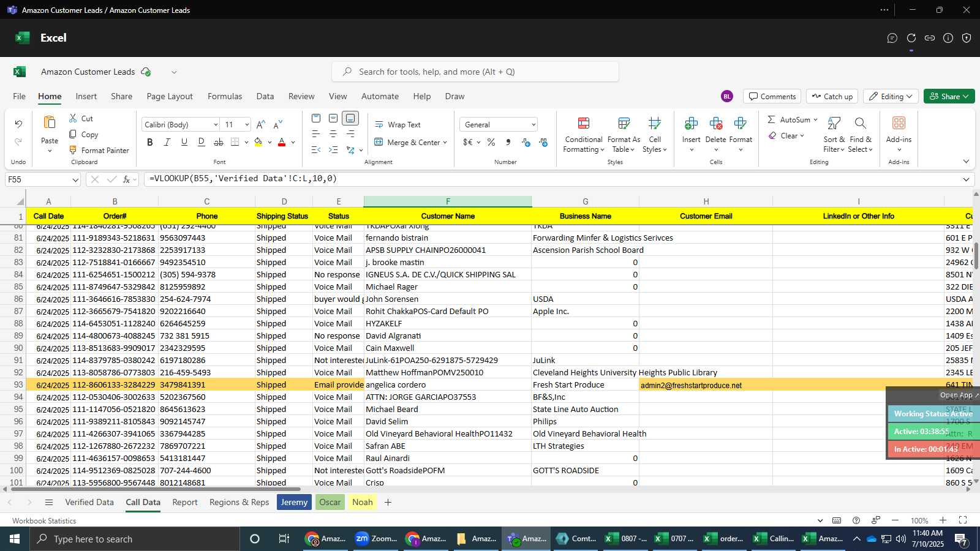
Task: Open the Jeremy sheet tab
Action: pyautogui.click(x=294, y=502)
